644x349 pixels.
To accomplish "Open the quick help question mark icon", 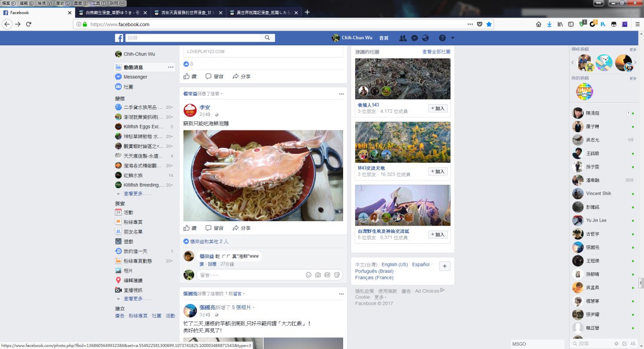I will (x=442, y=38).
